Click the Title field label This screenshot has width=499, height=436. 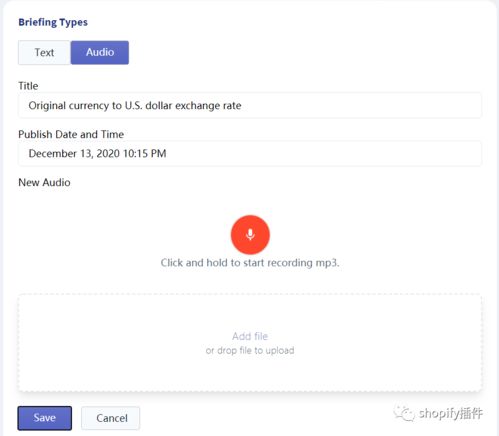28,86
